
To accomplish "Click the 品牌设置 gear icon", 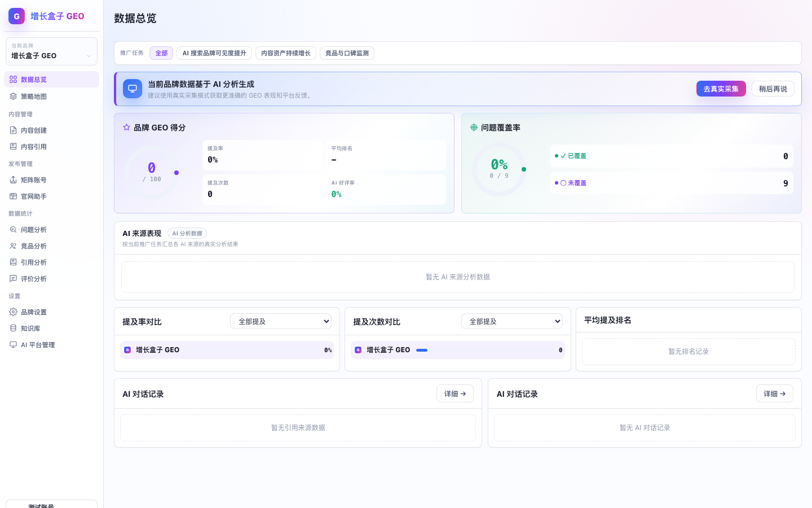I will (x=13, y=312).
